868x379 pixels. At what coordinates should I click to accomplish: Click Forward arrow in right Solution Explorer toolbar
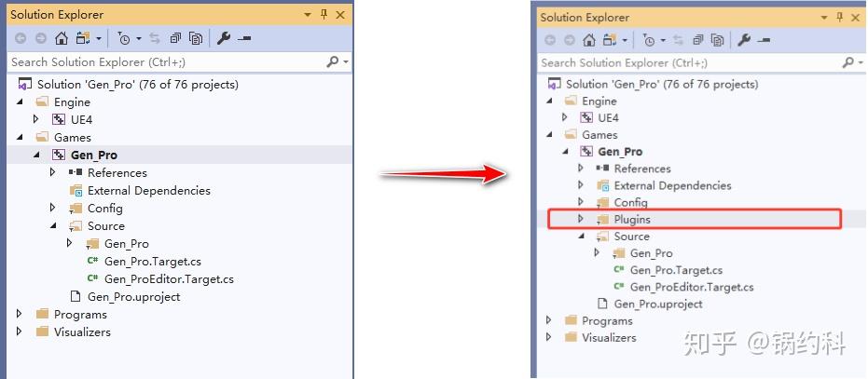(570, 40)
